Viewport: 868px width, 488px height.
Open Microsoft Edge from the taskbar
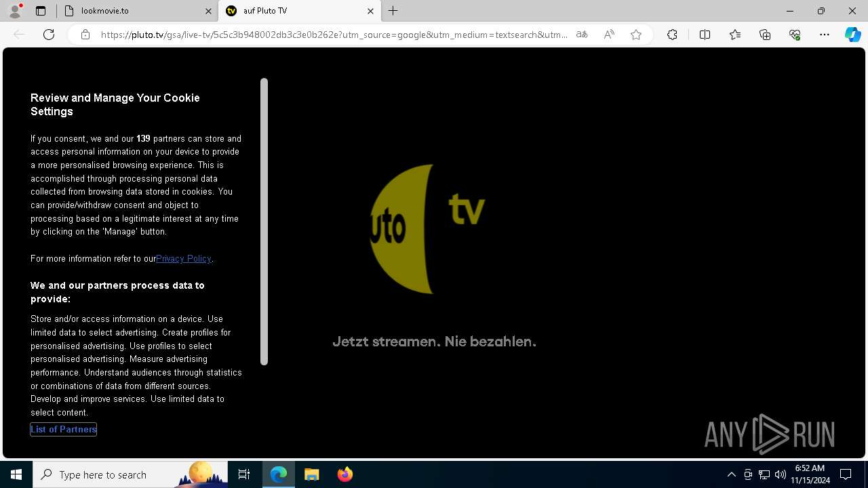(279, 474)
